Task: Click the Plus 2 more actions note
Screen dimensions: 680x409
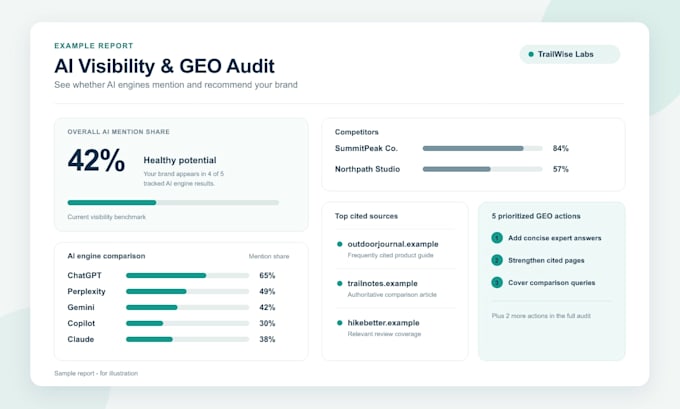Action: (541, 316)
